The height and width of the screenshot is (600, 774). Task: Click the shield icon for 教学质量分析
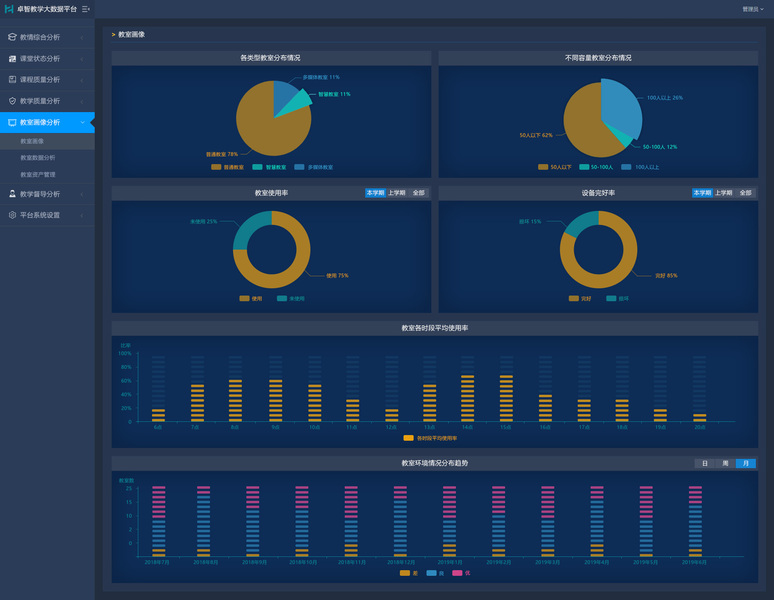12,101
